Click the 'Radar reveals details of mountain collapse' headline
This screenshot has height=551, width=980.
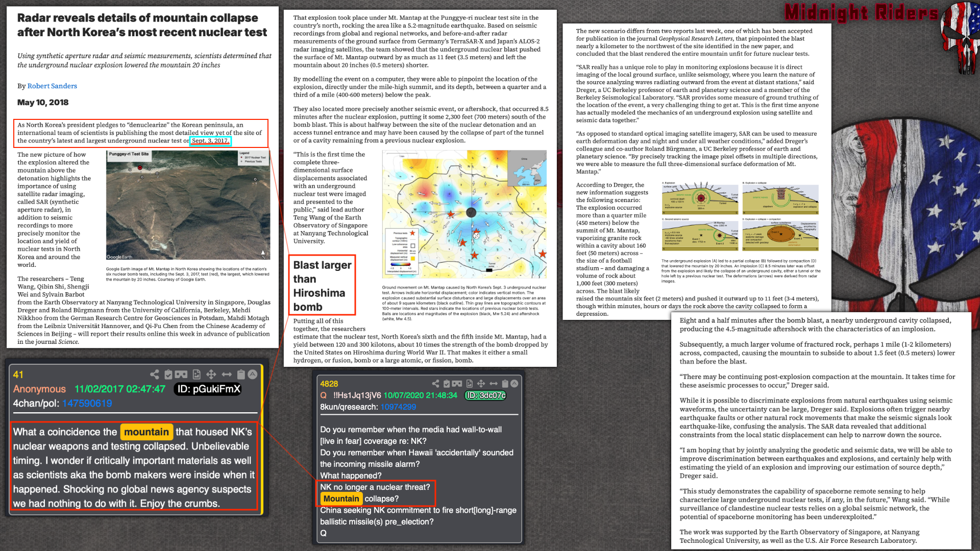pyautogui.click(x=142, y=25)
